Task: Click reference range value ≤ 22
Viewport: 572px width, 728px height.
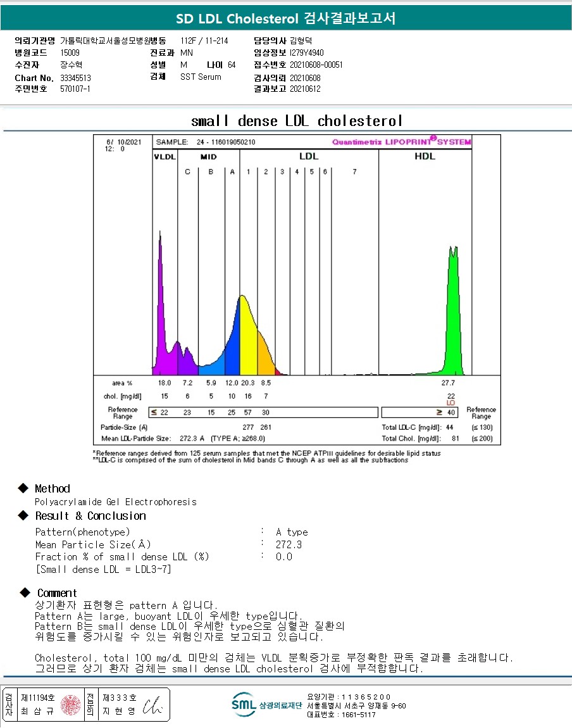Action: (x=159, y=412)
